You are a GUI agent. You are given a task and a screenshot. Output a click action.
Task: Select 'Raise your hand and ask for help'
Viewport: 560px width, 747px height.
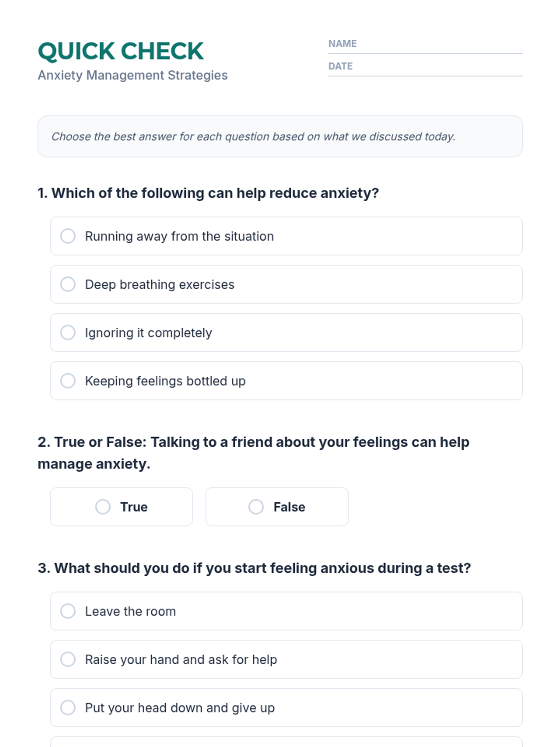(x=68, y=660)
